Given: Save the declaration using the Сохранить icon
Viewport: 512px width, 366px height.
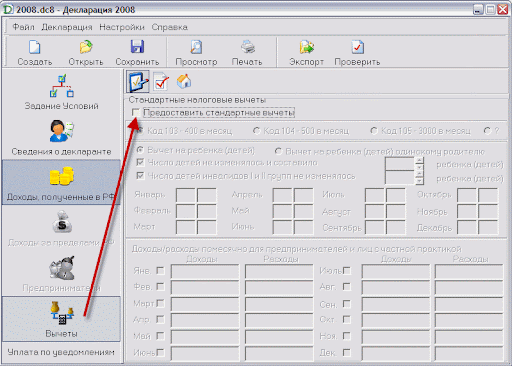Looking at the screenshot, I should coord(137,47).
